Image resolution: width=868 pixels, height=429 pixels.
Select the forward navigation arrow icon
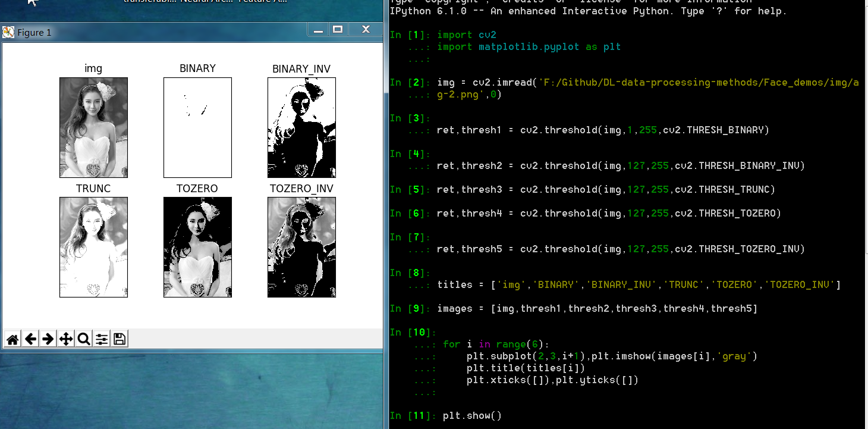pyautogui.click(x=47, y=339)
